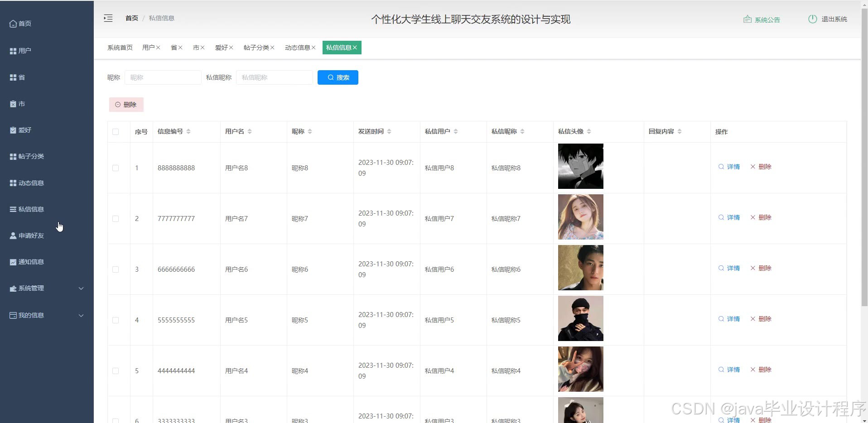The height and width of the screenshot is (423, 868).
Task: Click 退出系统 power icon
Action: (813, 19)
